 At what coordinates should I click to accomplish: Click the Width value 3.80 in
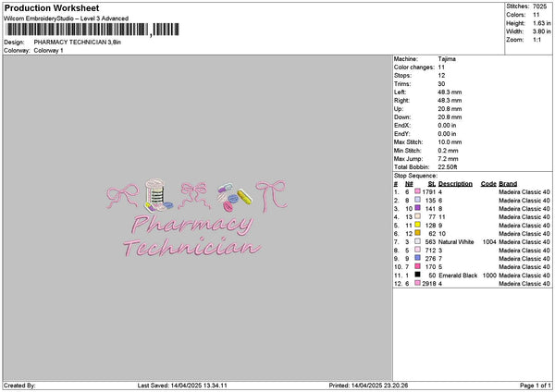542,31
